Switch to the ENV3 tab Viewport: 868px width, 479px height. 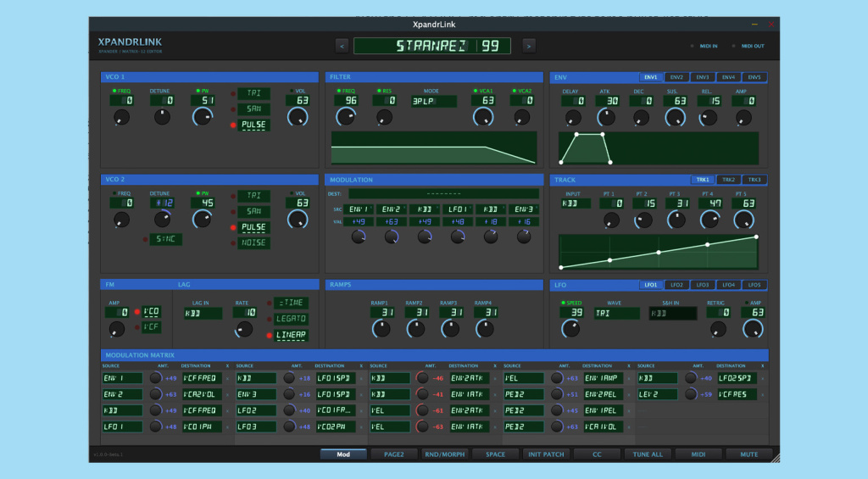pyautogui.click(x=703, y=77)
